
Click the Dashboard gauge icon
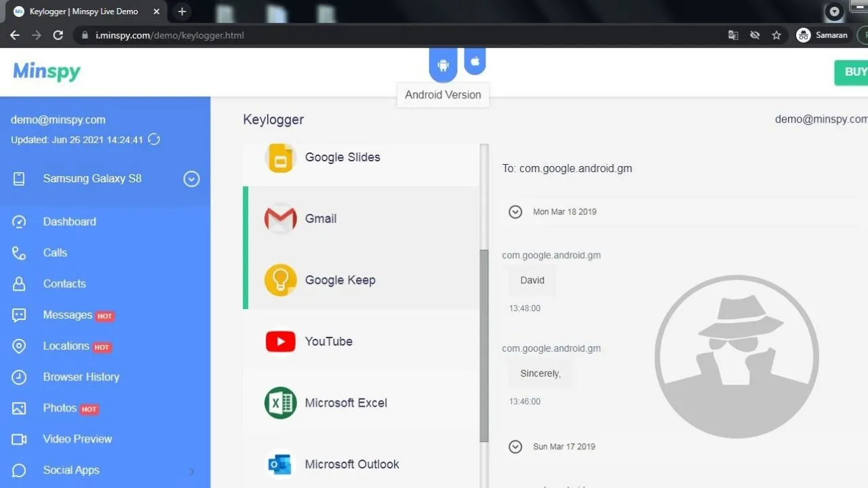click(x=19, y=222)
